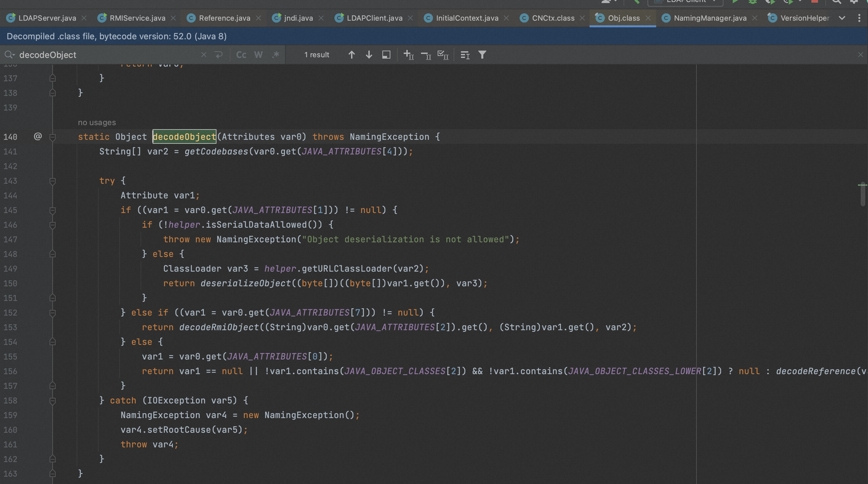Close the LDAPClient.java tab
This screenshot has width=868, height=484.
tap(410, 18)
